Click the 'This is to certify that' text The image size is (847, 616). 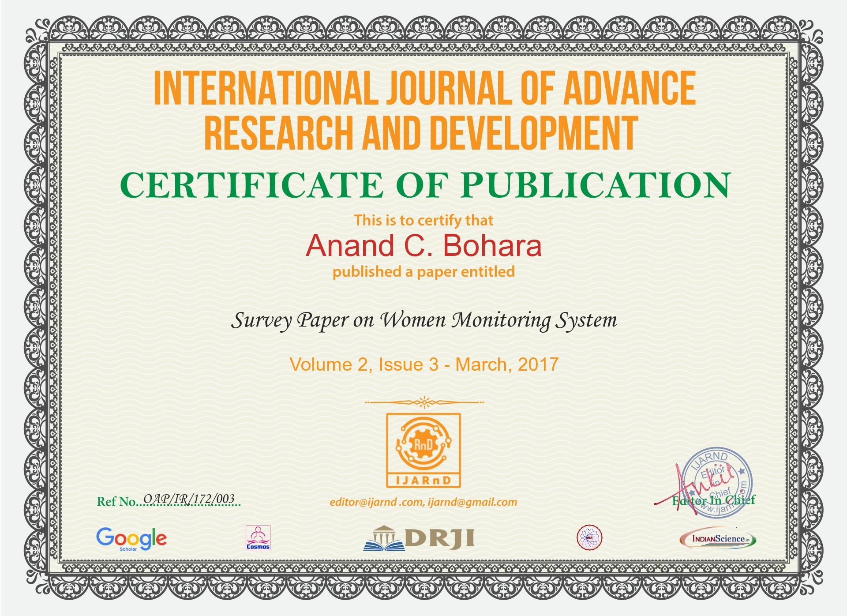[x=423, y=220]
